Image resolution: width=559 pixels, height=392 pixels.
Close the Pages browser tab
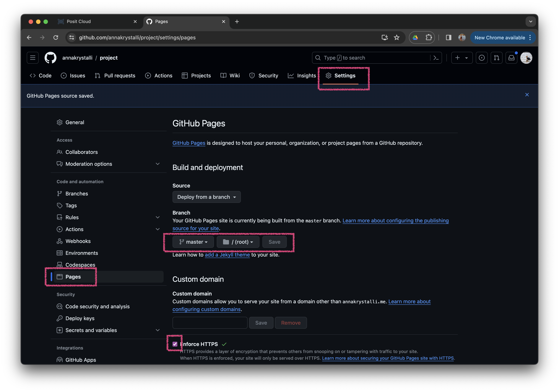coord(223,21)
